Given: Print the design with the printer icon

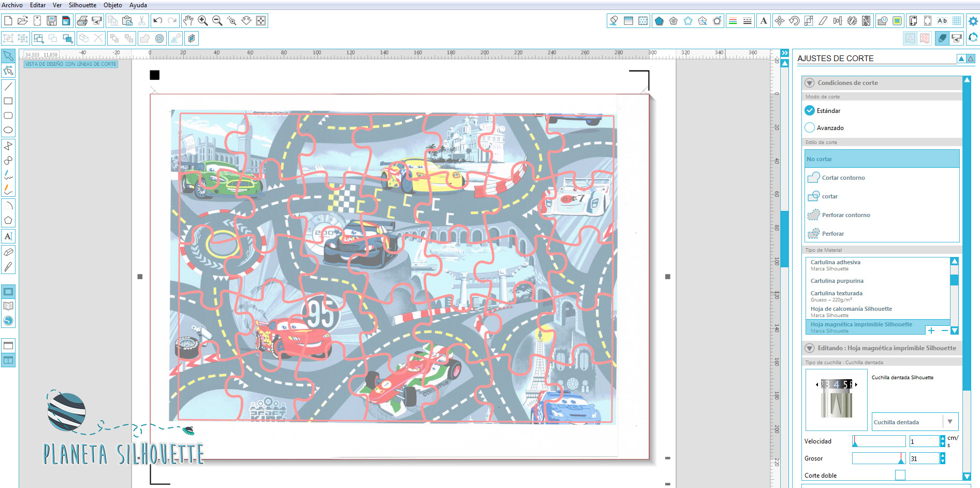Looking at the screenshot, I should [x=82, y=21].
